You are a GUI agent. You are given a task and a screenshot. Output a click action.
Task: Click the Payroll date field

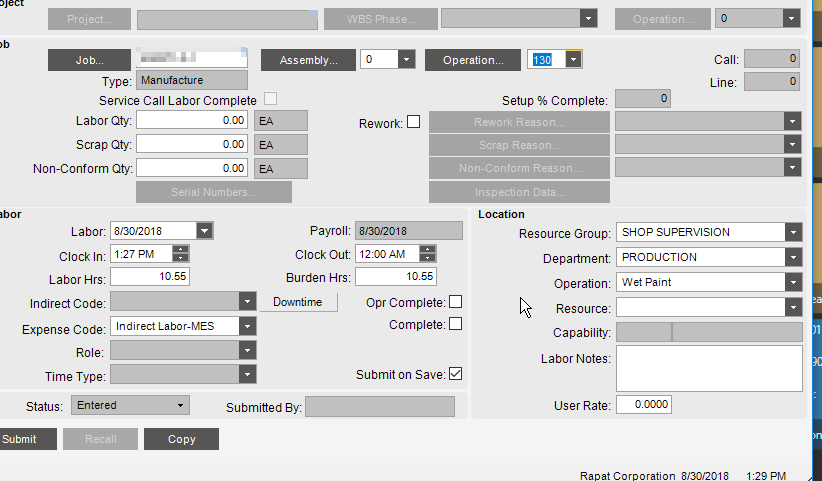click(409, 231)
